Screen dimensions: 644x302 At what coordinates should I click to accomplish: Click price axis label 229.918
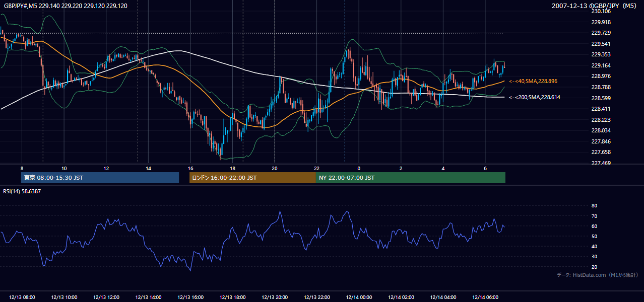[x=600, y=22]
